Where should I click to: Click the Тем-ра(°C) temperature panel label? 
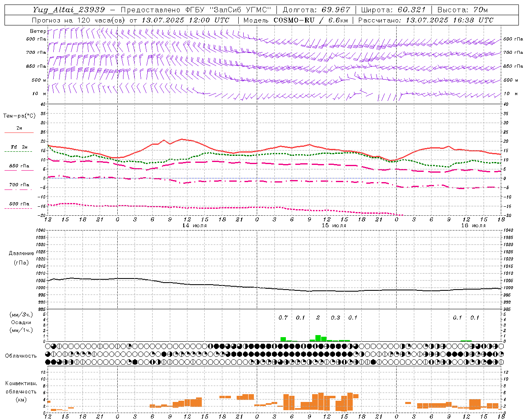pos(19,116)
